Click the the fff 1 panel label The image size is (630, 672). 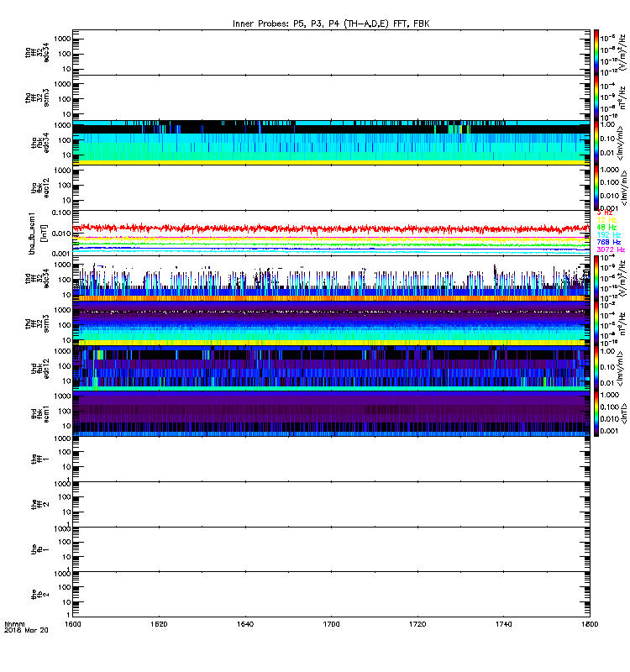40,459
